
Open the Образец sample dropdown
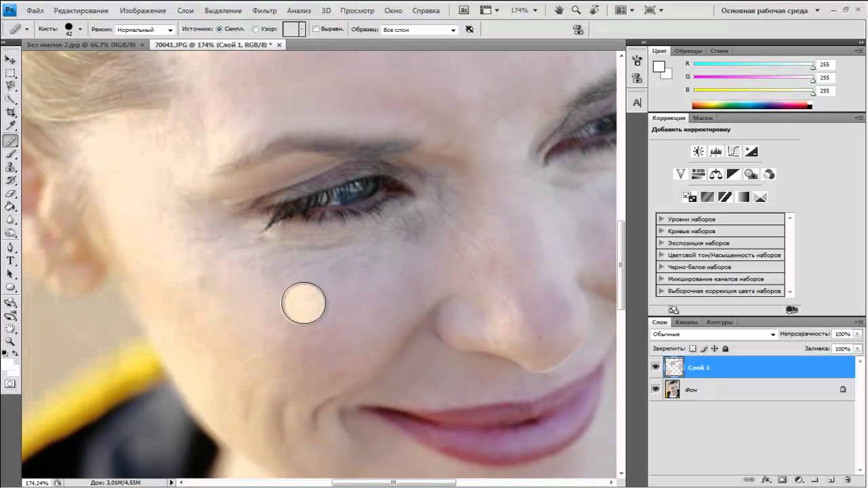click(419, 30)
